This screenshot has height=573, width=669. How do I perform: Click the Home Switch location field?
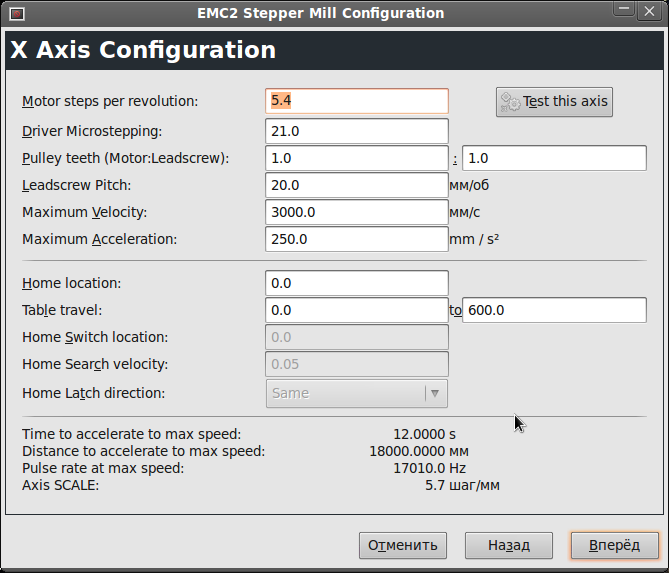[x=357, y=337]
